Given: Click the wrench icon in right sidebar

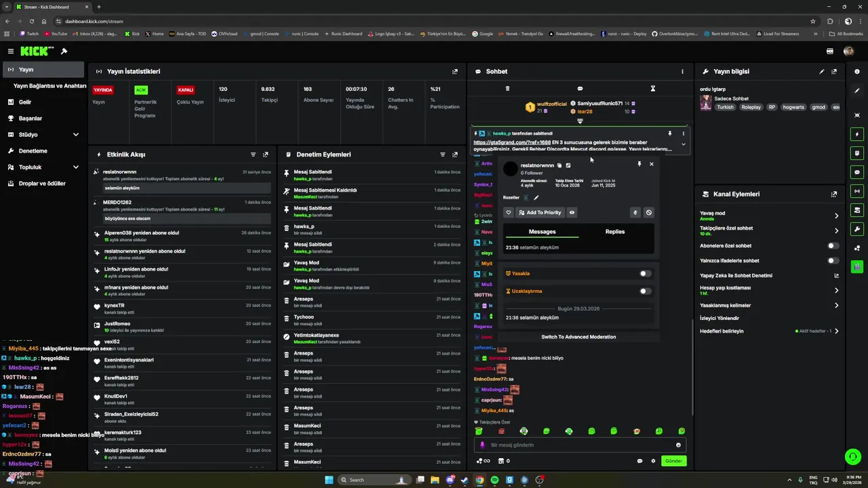Looking at the screenshot, I should tap(857, 229).
